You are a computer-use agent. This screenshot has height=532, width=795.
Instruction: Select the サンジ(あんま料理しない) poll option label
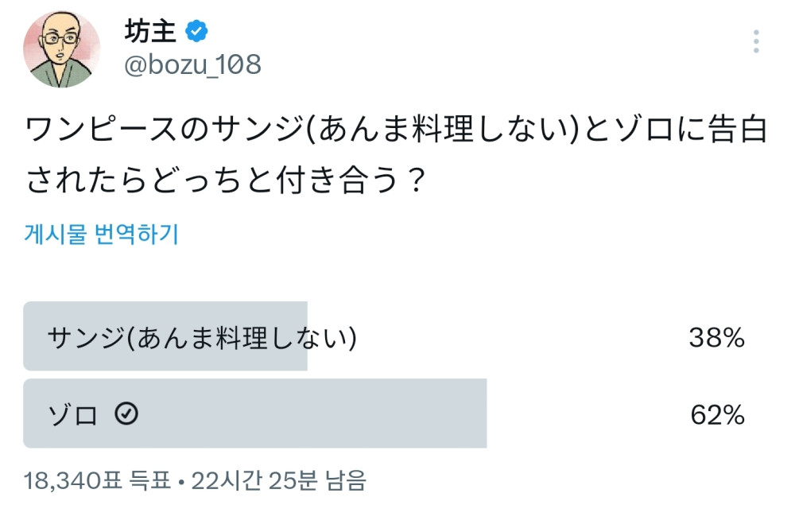tap(202, 338)
